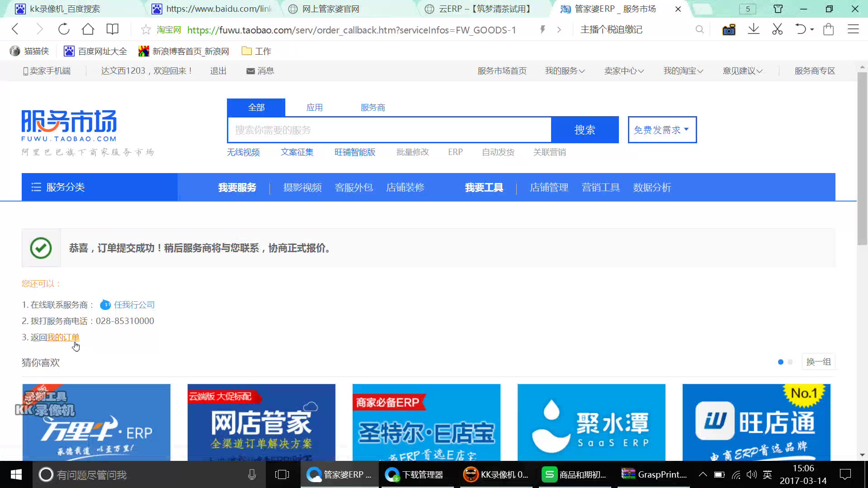Click the Wi-Fi network tray icon

point(736,474)
